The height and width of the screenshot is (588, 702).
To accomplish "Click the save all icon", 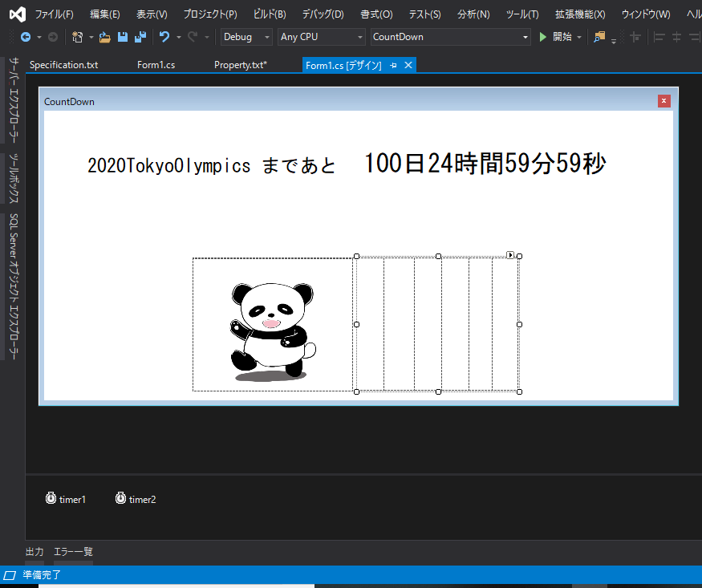I will (140, 37).
